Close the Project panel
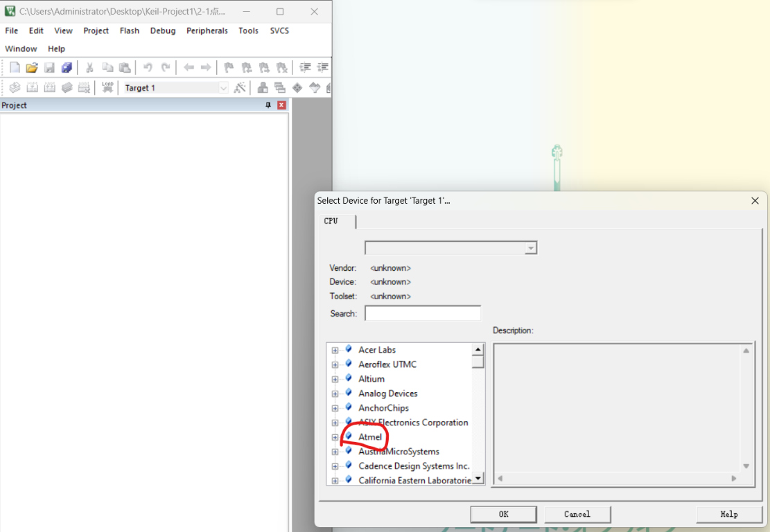The image size is (770, 532). click(281, 105)
